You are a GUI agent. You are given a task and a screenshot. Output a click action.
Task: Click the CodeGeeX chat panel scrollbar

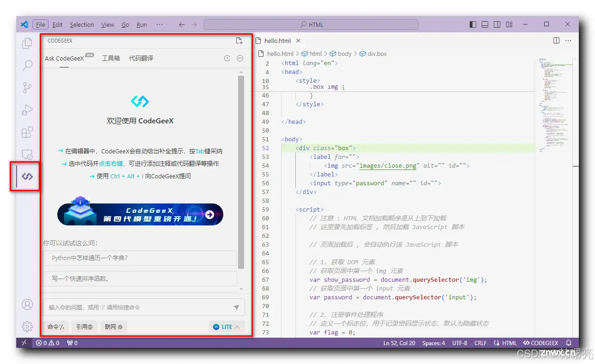click(241, 172)
